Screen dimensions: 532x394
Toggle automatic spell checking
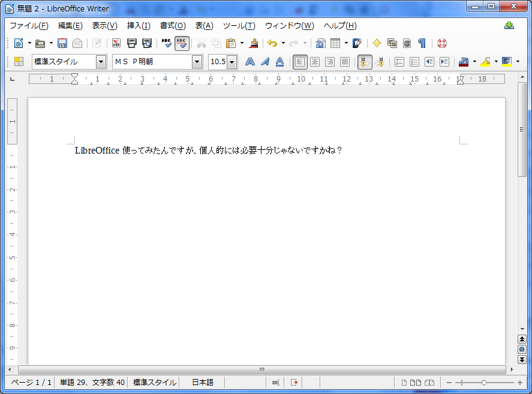click(182, 43)
